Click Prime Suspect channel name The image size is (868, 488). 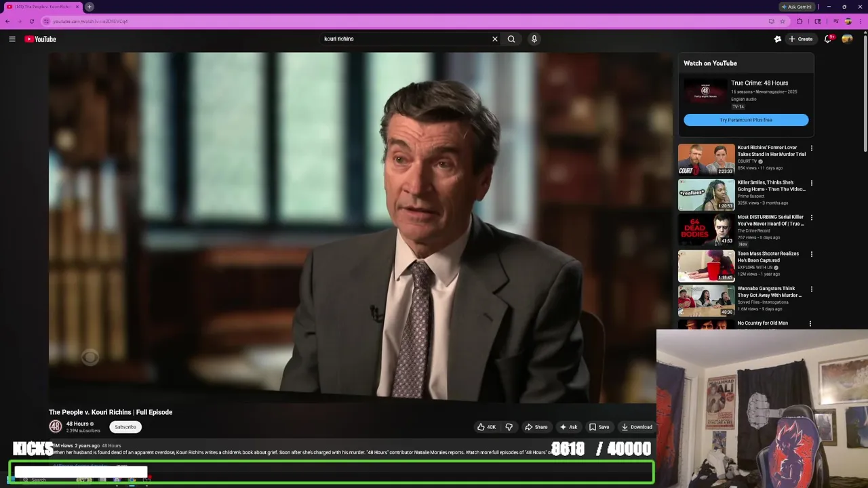(750, 197)
